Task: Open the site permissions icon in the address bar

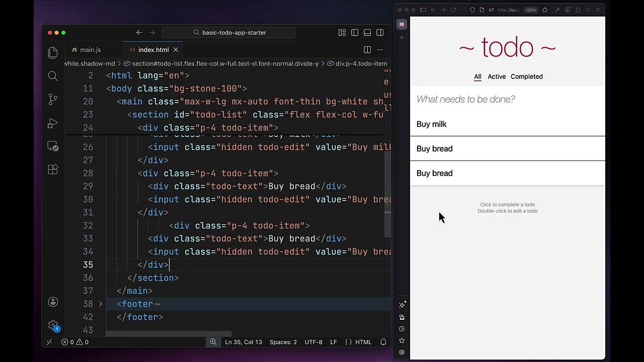Action: [x=491, y=10]
